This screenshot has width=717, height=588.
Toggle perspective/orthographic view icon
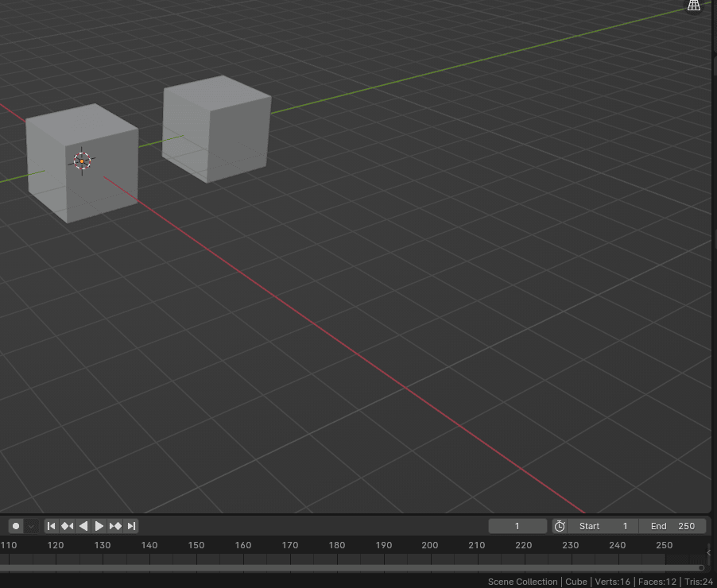pos(694,6)
